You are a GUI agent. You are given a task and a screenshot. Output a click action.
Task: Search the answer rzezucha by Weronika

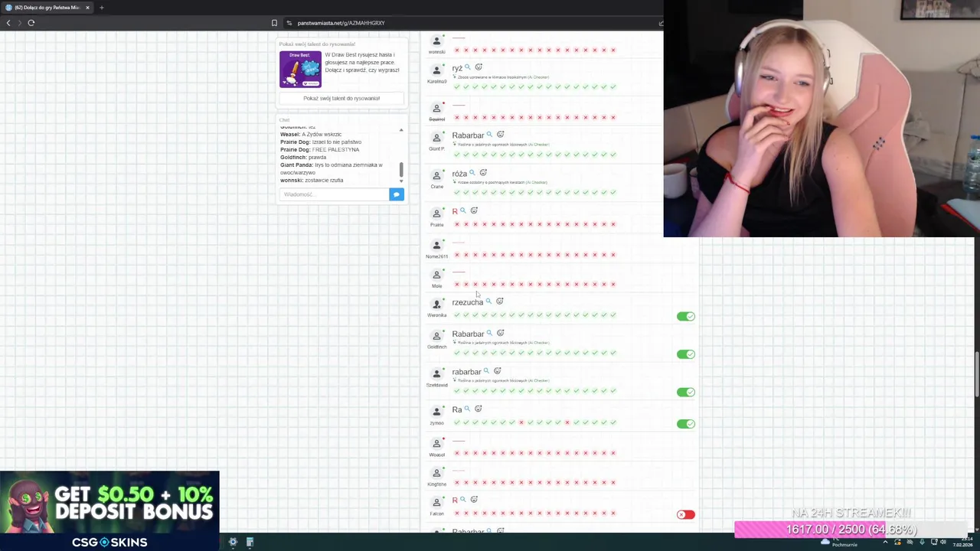(x=488, y=302)
